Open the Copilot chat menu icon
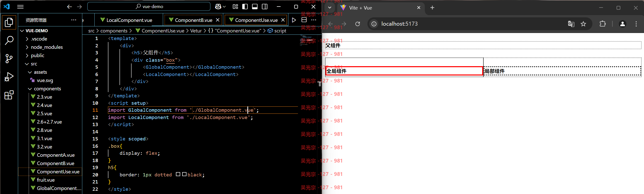The image size is (644, 194). (x=220, y=7)
